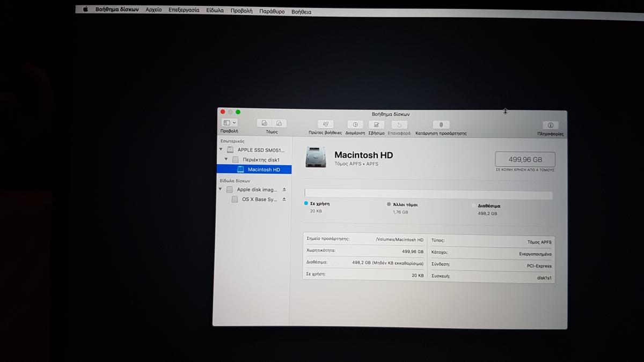The height and width of the screenshot is (362, 644).
Task: Eject the Apple disk image
Action: coord(284,190)
